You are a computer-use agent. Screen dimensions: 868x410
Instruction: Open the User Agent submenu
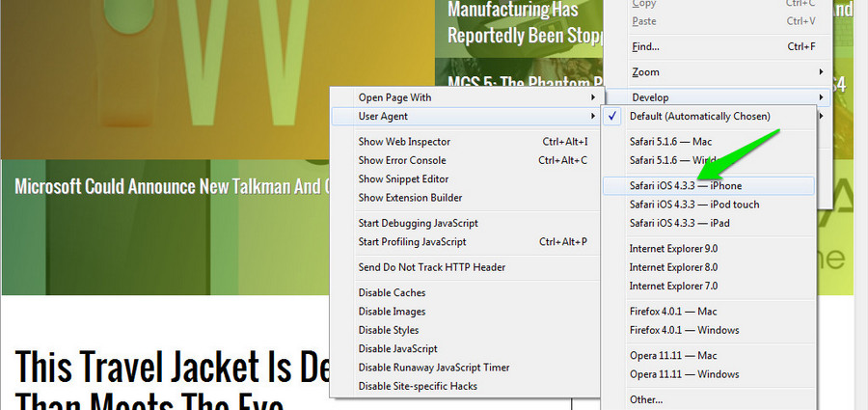click(465, 117)
